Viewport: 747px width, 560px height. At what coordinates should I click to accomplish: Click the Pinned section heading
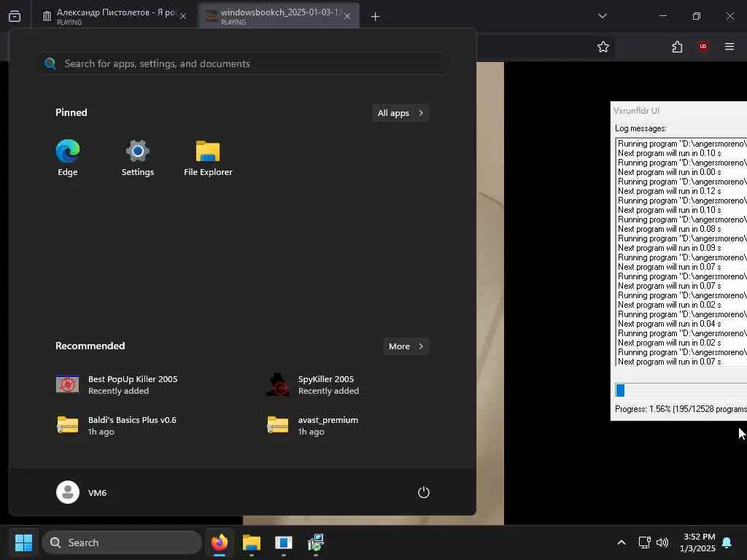tap(71, 112)
